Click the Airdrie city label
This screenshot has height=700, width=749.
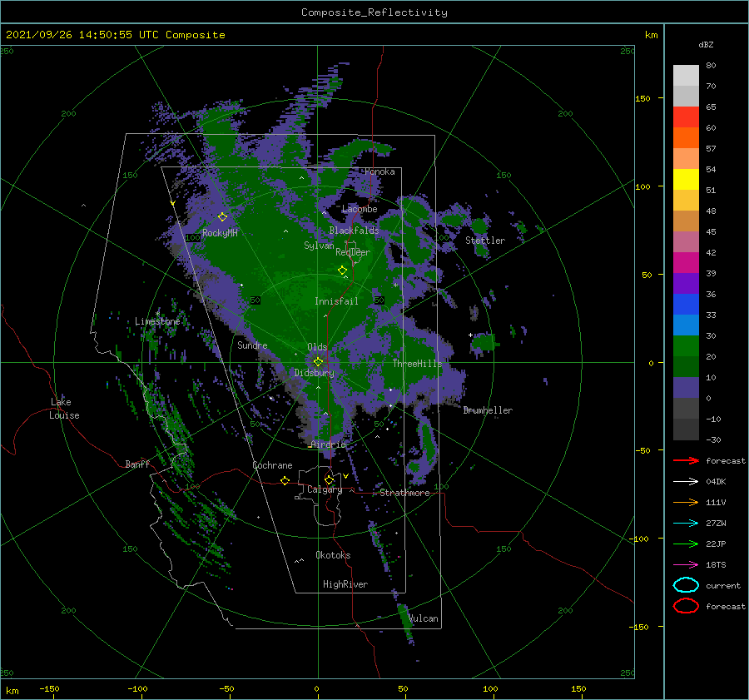click(328, 444)
